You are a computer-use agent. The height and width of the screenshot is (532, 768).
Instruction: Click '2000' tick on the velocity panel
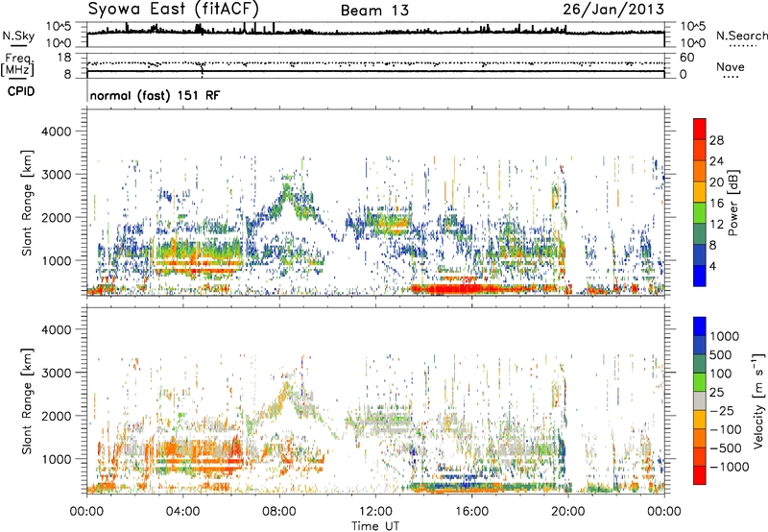click(x=56, y=416)
